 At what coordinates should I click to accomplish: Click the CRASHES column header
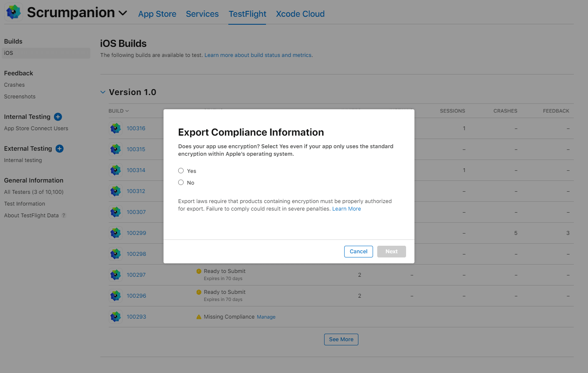[505, 111]
